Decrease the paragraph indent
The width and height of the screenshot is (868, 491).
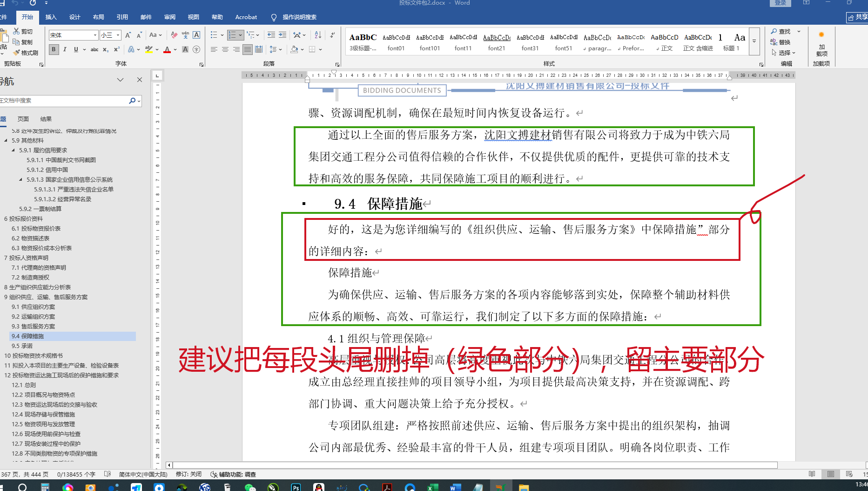coord(271,35)
